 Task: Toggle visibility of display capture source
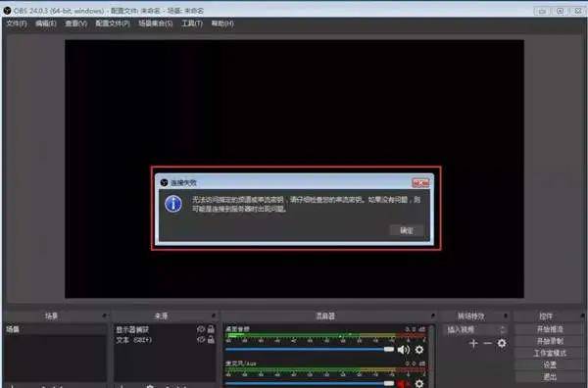click(201, 329)
